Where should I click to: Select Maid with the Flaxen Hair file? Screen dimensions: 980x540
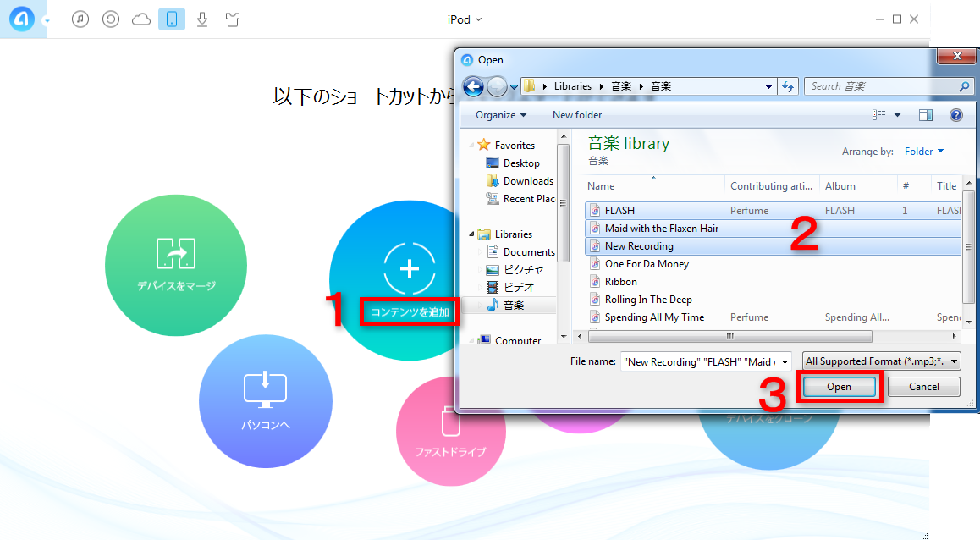pos(774,229)
